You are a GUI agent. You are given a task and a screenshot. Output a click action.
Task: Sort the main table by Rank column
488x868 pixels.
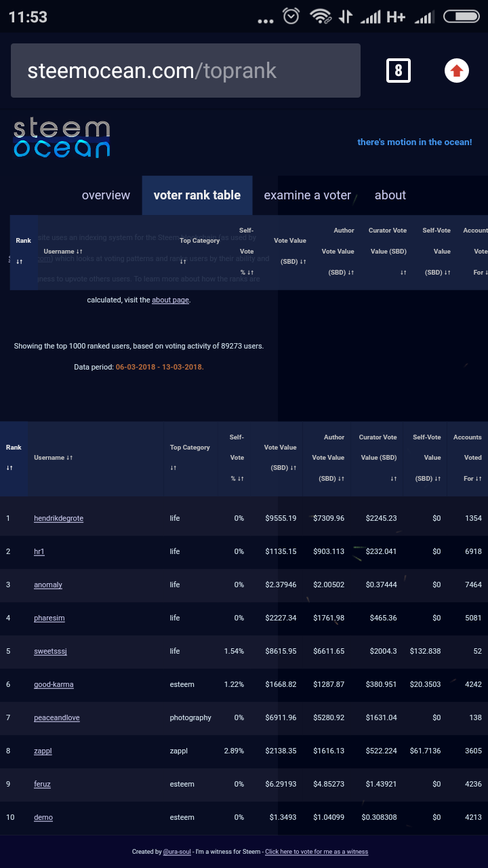coord(14,458)
